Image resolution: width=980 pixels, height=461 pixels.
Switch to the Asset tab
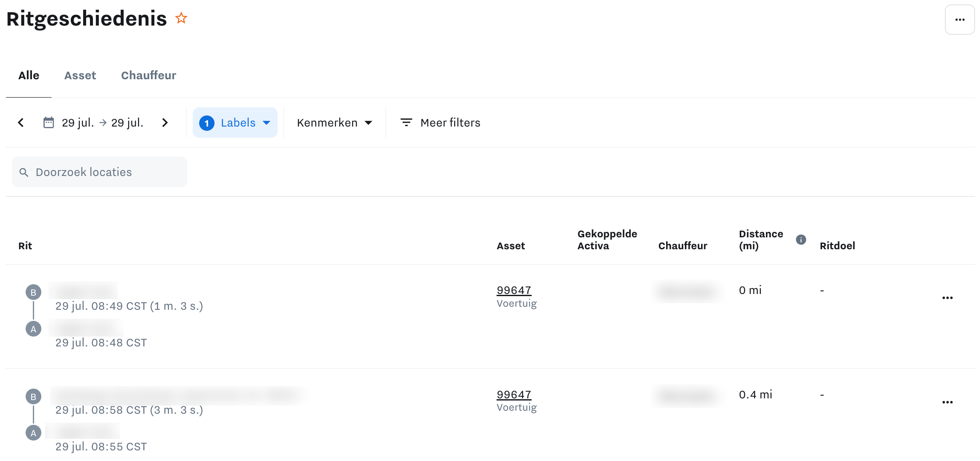pos(80,75)
